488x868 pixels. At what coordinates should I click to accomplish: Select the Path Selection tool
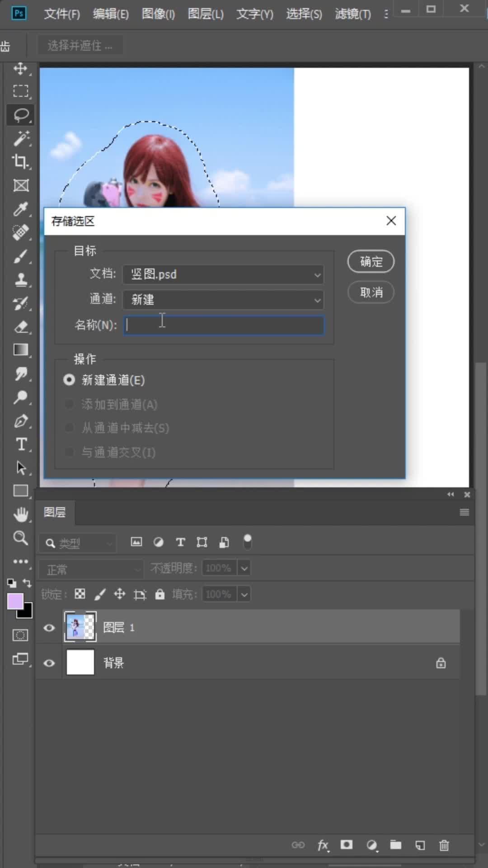point(20,468)
